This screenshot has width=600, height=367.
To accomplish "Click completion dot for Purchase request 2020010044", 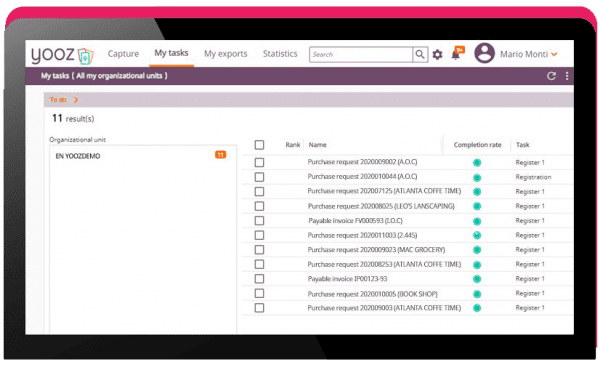I will (x=477, y=178).
